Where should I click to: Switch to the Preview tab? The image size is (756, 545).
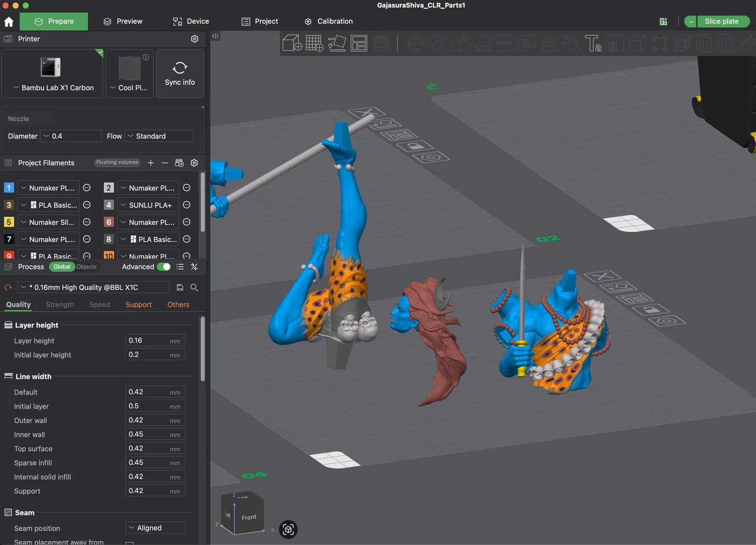(123, 21)
